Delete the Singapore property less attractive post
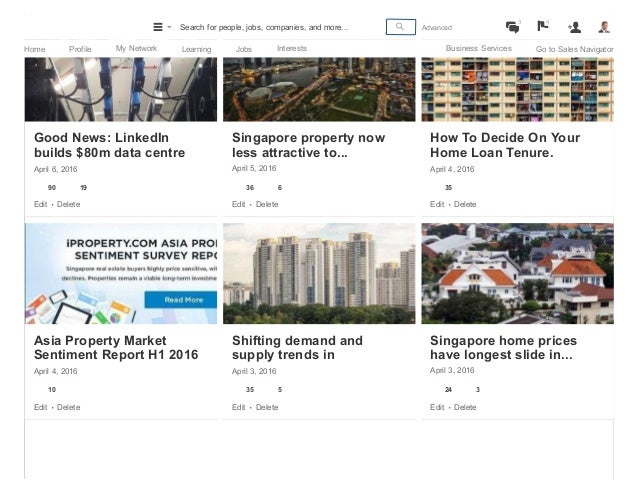The height and width of the screenshot is (493, 638). pos(267,204)
